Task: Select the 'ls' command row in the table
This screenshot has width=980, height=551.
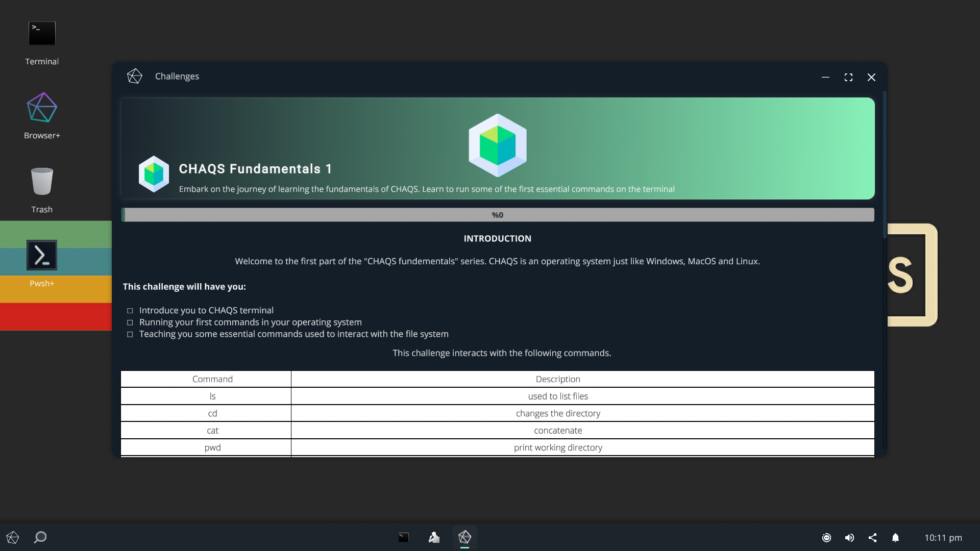Action: [x=212, y=396]
